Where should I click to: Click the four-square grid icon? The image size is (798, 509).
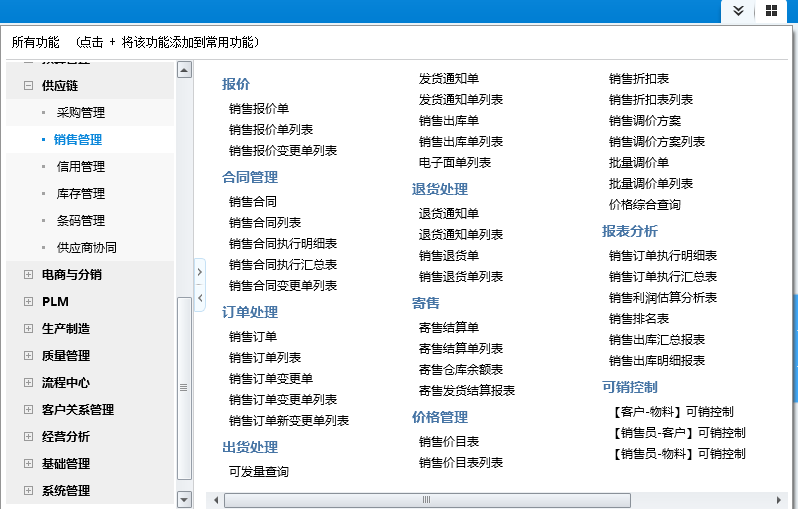pyautogui.click(x=772, y=10)
